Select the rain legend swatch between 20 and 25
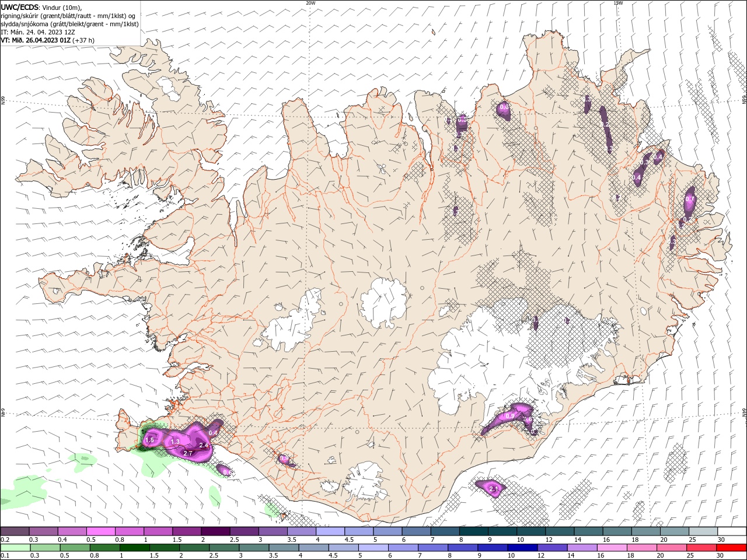 click(671, 548)
